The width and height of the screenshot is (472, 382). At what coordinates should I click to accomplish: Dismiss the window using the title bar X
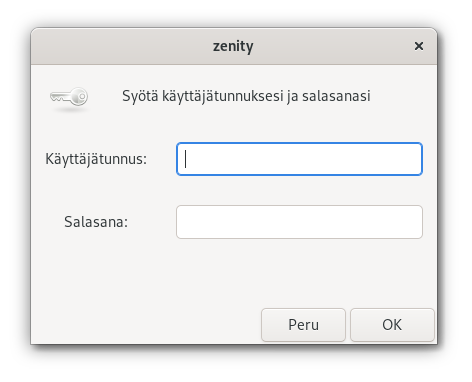click(x=419, y=46)
